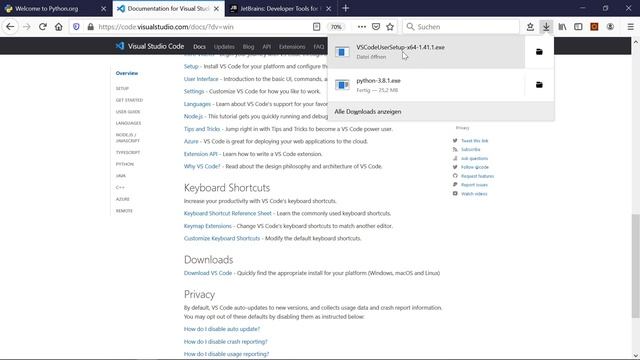The image size is (640, 360).
Task: Expand USER GUIDE section in sidebar
Action: coord(128,111)
